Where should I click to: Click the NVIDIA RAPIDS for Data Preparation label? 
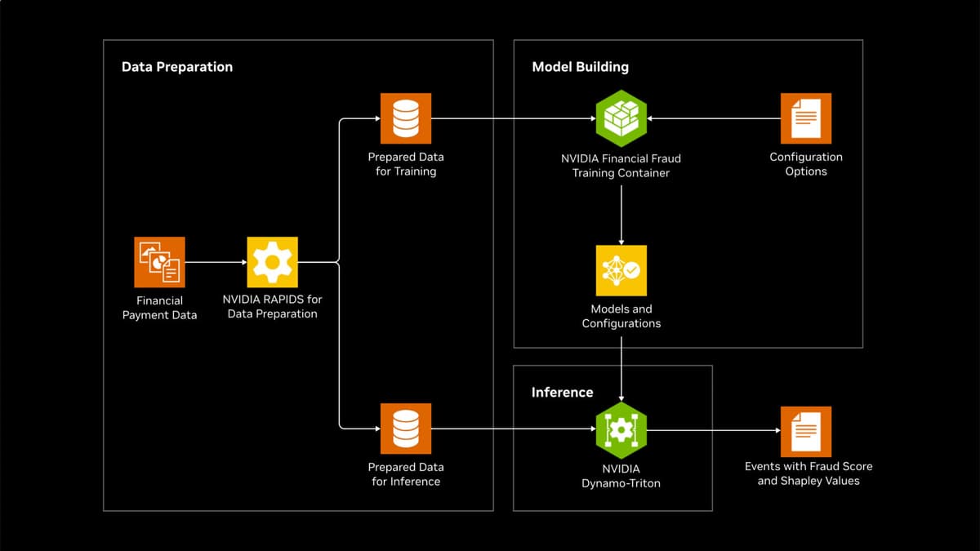tap(272, 306)
